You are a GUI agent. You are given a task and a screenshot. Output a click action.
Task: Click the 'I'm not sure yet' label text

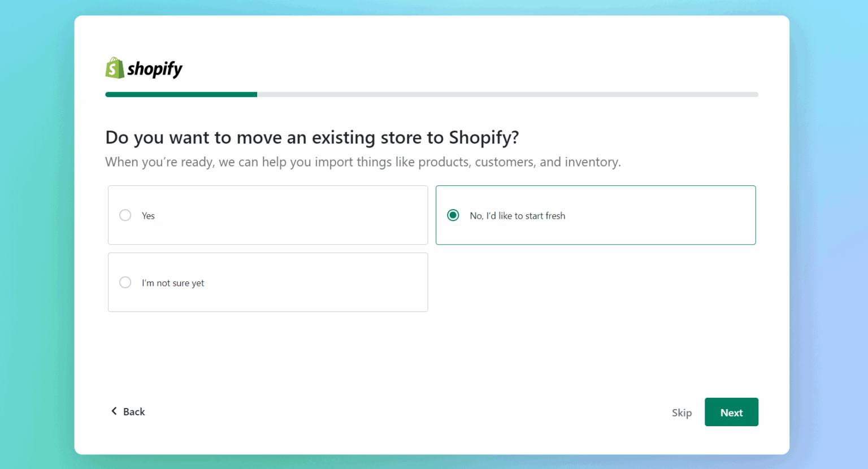pos(173,283)
